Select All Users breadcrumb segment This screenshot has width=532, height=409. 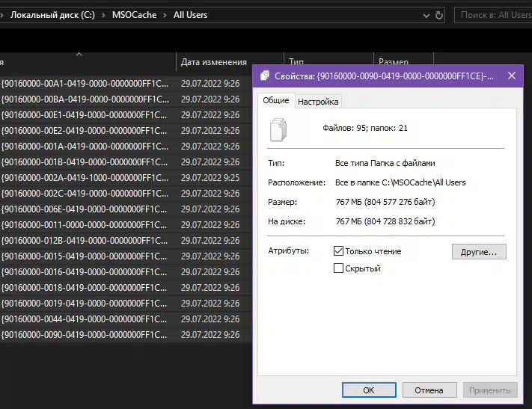pyautogui.click(x=190, y=15)
